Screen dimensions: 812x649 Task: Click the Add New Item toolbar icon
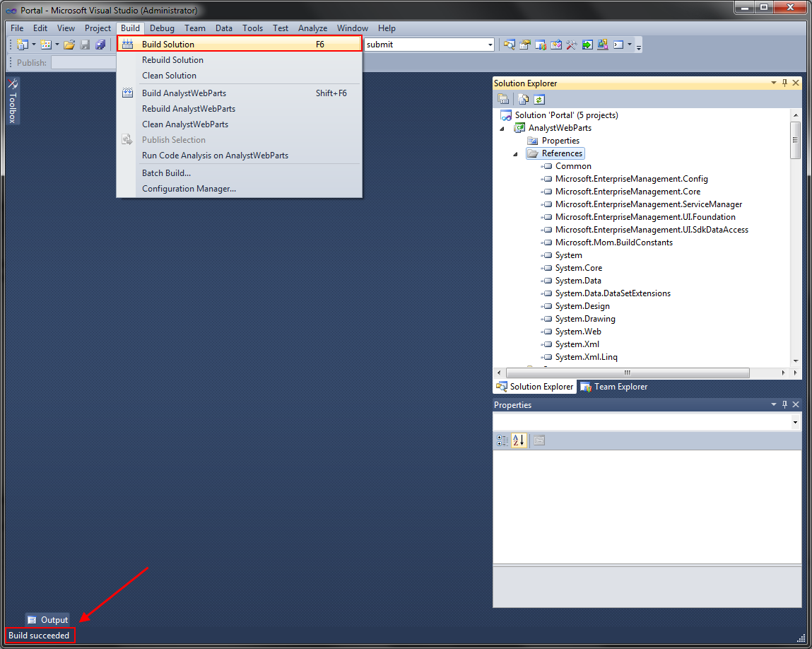46,45
